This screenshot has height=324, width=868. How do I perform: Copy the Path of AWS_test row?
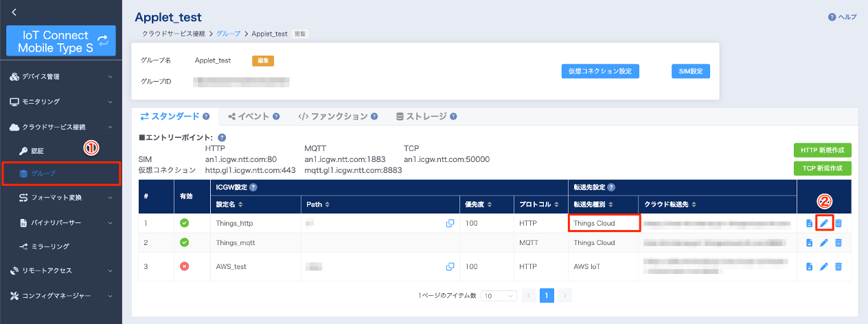[x=450, y=266]
